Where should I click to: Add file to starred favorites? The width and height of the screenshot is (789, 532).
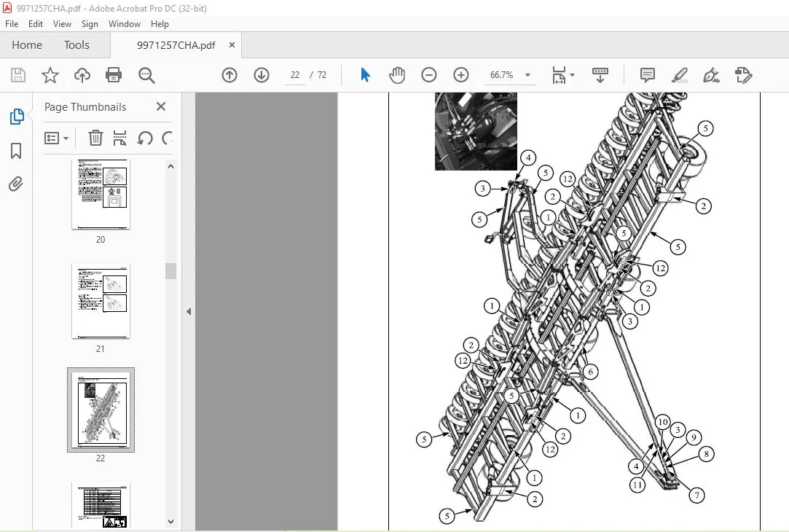point(50,75)
